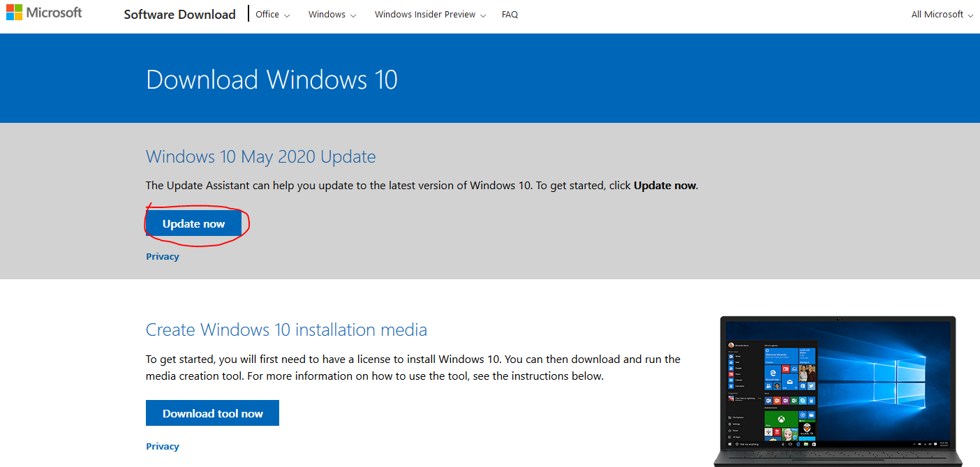Open the Windows dropdown in navigation bar
The image size is (980, 467).
point(332,15)
